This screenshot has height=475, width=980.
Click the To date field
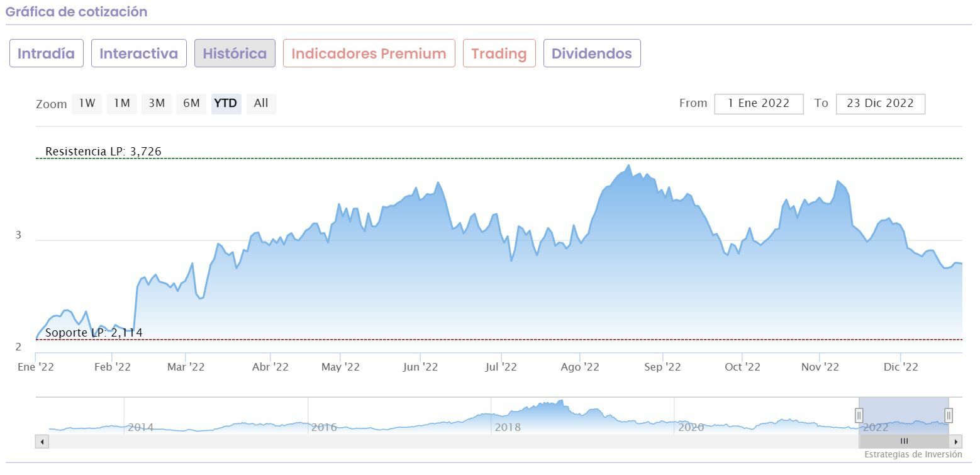point(880,104)
